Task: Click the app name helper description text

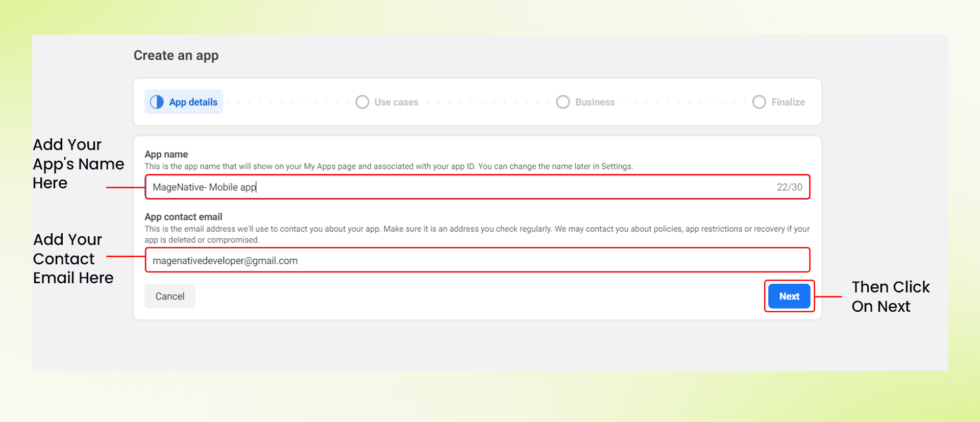Action: click(388, 166)
